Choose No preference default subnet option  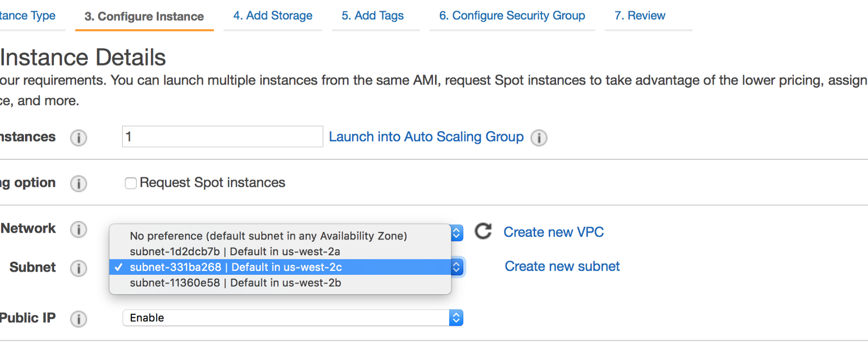268,236
